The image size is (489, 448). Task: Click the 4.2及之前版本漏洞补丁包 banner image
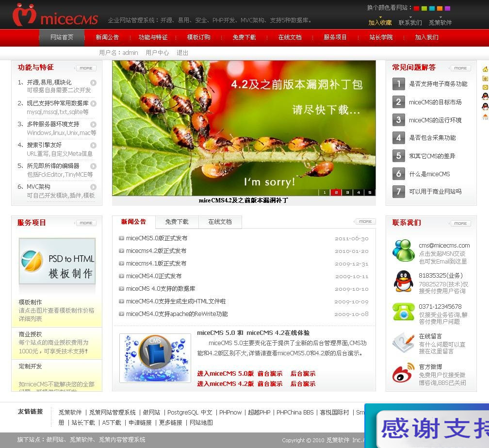pos(244,128)
